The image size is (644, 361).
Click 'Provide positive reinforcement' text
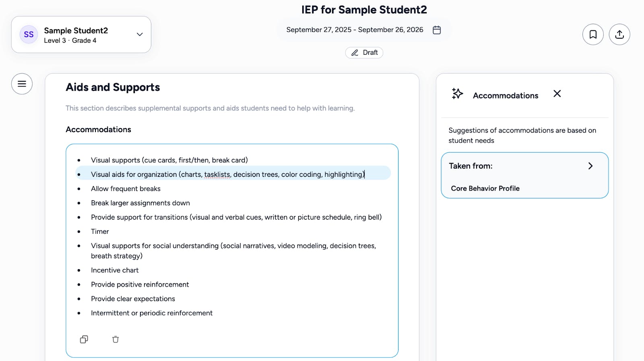tap(140, 284)
